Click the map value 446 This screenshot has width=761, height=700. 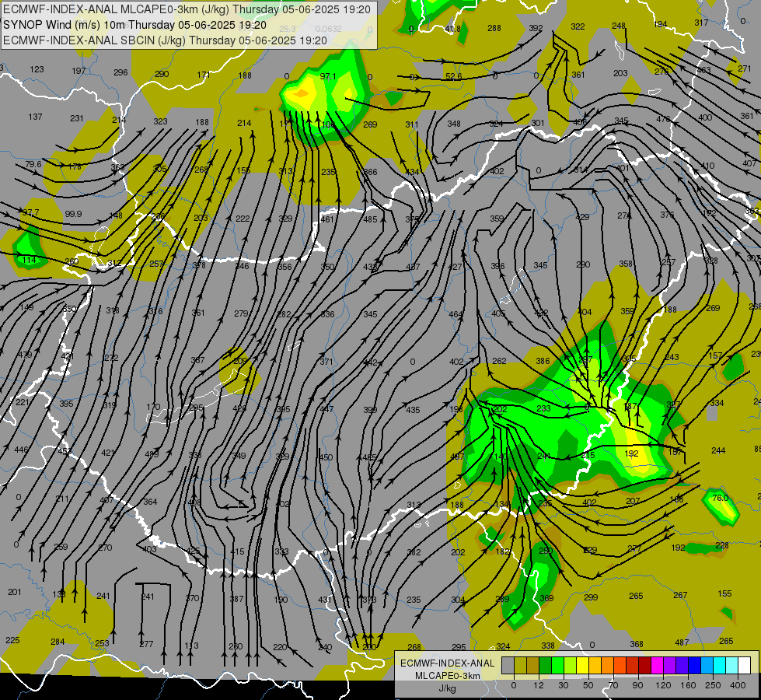tap(21, 450)
